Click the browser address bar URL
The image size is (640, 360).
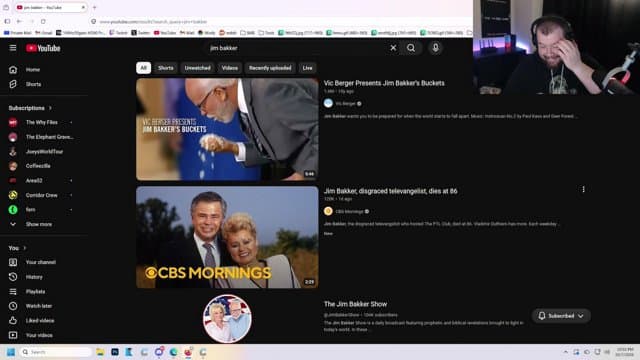pos(153,22)
